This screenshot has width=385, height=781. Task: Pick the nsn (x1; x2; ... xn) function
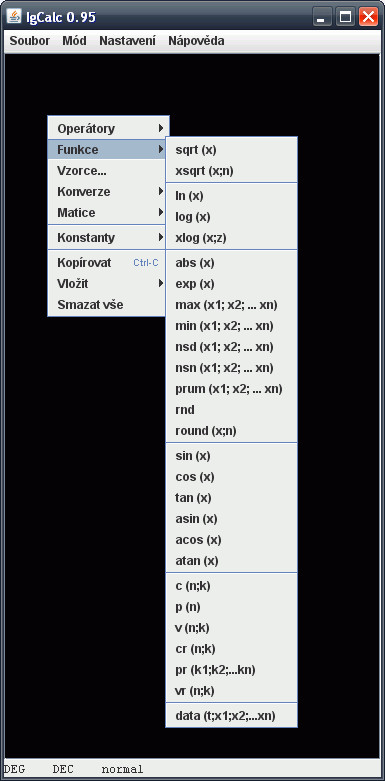click(x=232, y=368)
